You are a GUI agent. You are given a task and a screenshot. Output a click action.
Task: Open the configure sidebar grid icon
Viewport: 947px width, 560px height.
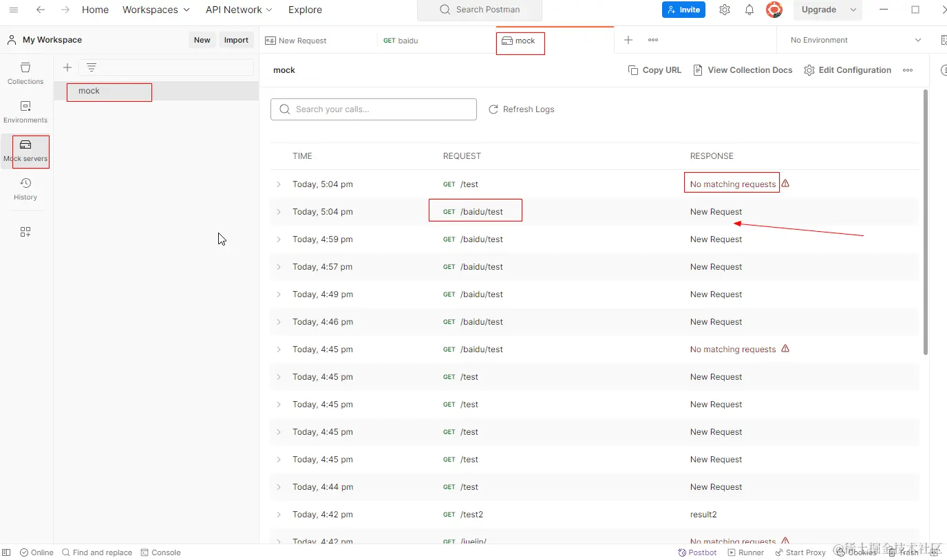[x=25, y=232]
